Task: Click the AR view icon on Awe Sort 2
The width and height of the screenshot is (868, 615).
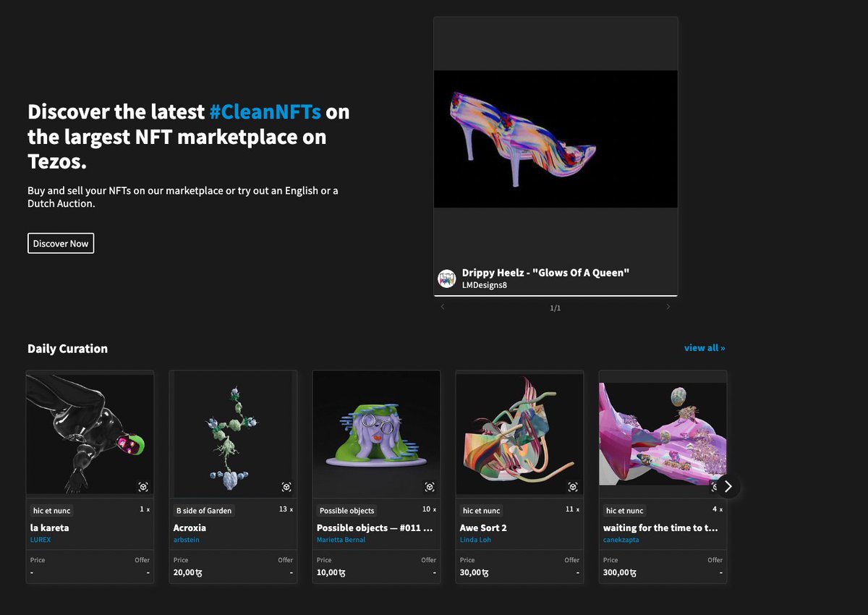Action: [x=573, y=487]
